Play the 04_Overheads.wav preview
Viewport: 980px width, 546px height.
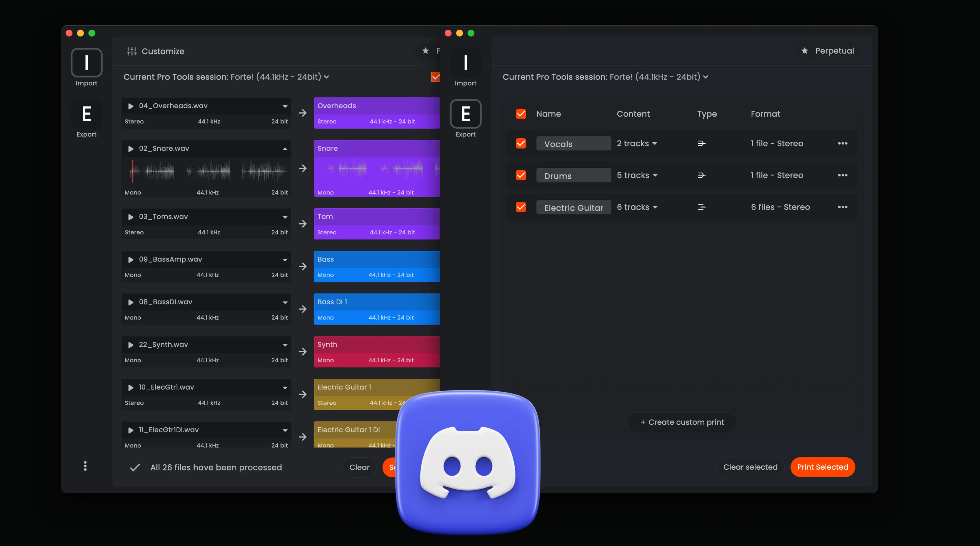[131, 106]
